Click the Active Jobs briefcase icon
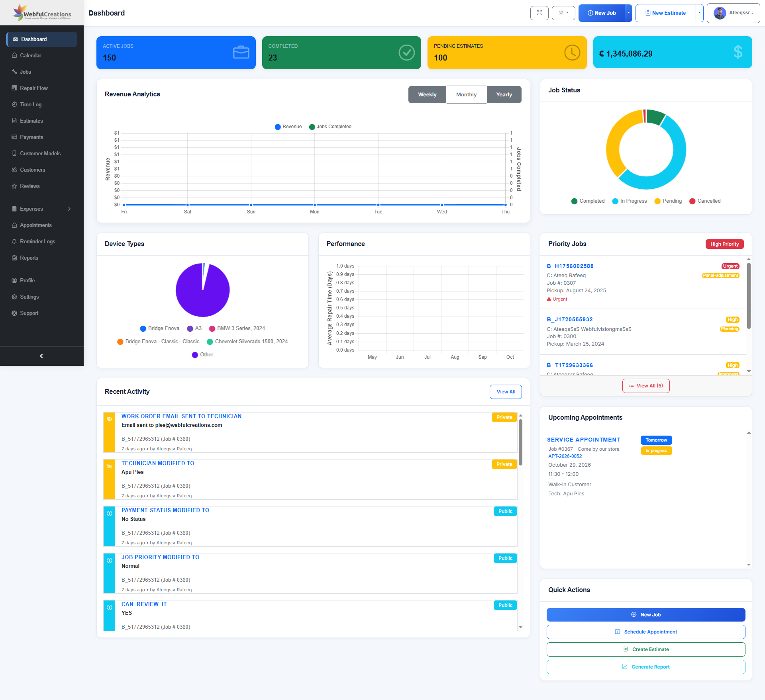This screenshot has width=765, height=700. pos(241,52)
